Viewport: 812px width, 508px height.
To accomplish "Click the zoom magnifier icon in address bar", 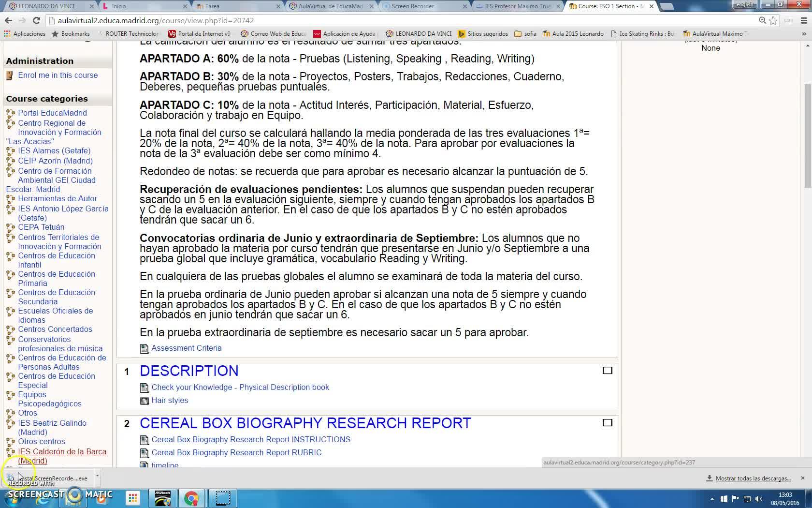I will coord(762,20).
